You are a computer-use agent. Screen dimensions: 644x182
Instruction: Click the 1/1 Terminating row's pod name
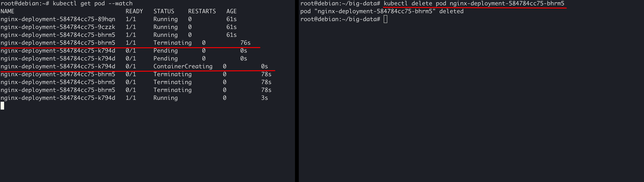click(x=58, y=43)
